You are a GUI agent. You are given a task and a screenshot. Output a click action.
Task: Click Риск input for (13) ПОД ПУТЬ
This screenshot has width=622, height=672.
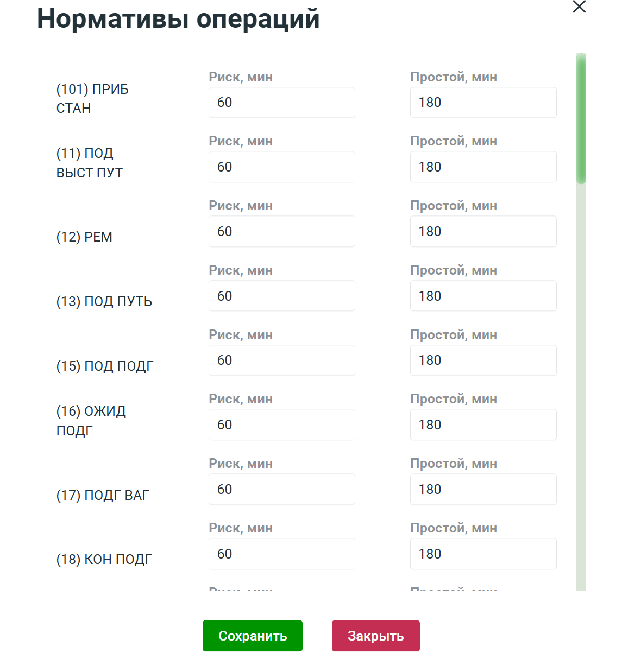pos(281,296)
